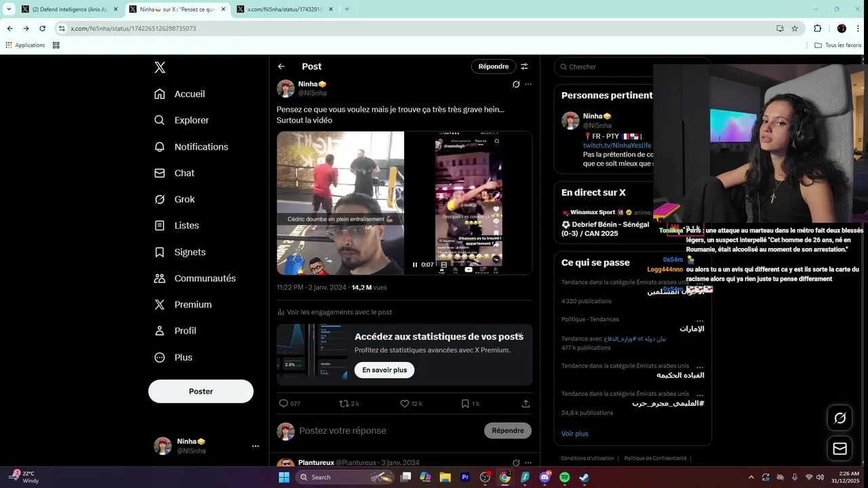Viewport: 868px width, 488px height.
Task: Switch to the x.com/Ni5nha/status/17432910 tab
Action: pos(285,9)
